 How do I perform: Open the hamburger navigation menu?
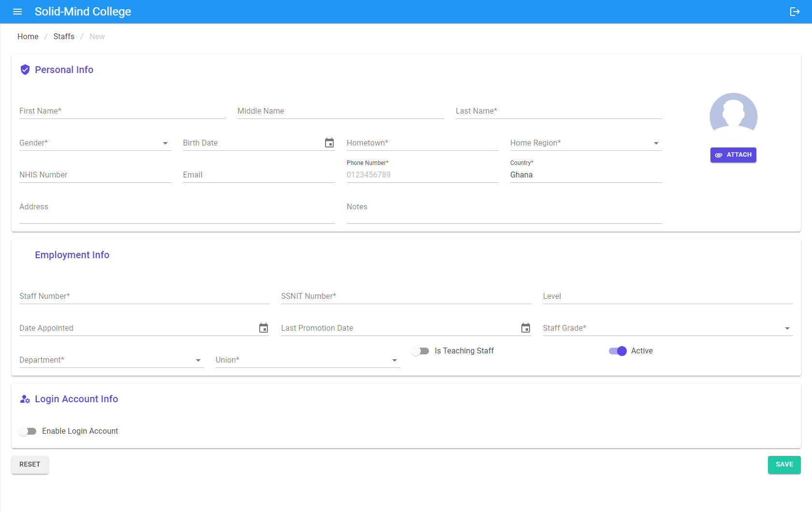[17, 12]
